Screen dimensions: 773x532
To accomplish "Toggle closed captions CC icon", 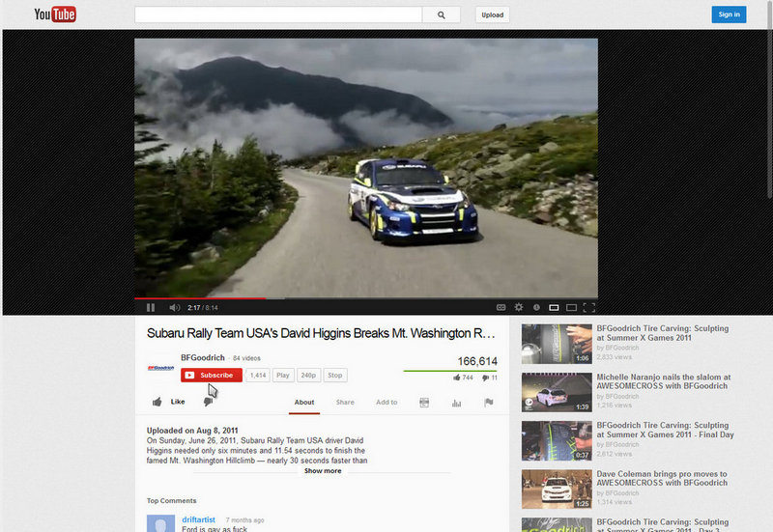I will point(501,307).
